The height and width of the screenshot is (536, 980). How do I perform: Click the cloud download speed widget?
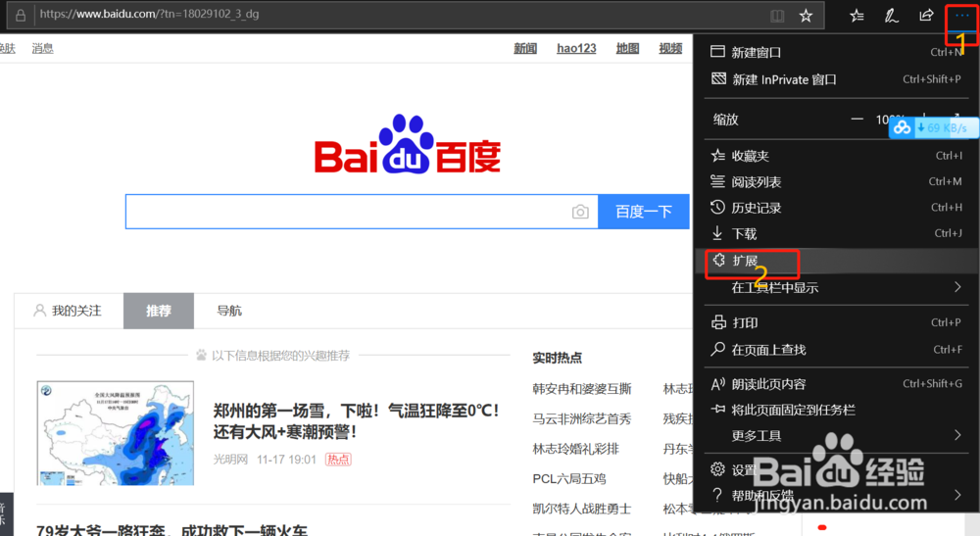[934, 128]
